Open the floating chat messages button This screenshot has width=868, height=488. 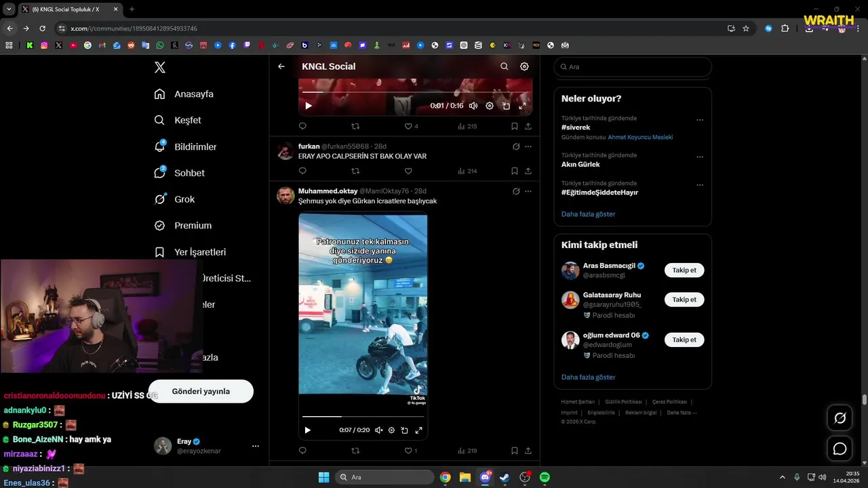[x=840, y=449]
